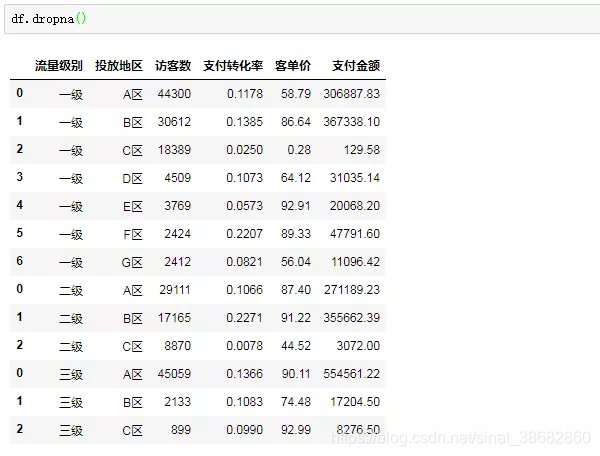
Task: Click the cell value 8870
Action: pyautogui.click(x=178, y=346)
